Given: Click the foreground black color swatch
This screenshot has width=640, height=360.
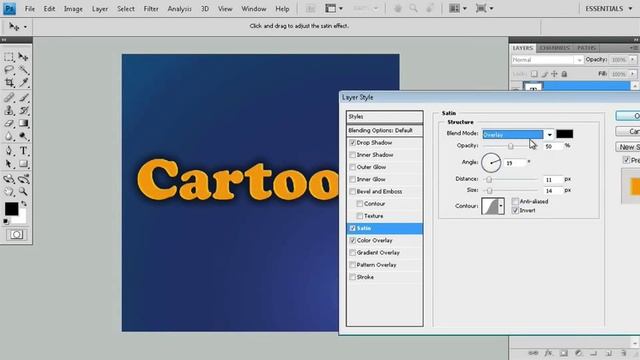Looking at the screenshot, I should (11, 209).
